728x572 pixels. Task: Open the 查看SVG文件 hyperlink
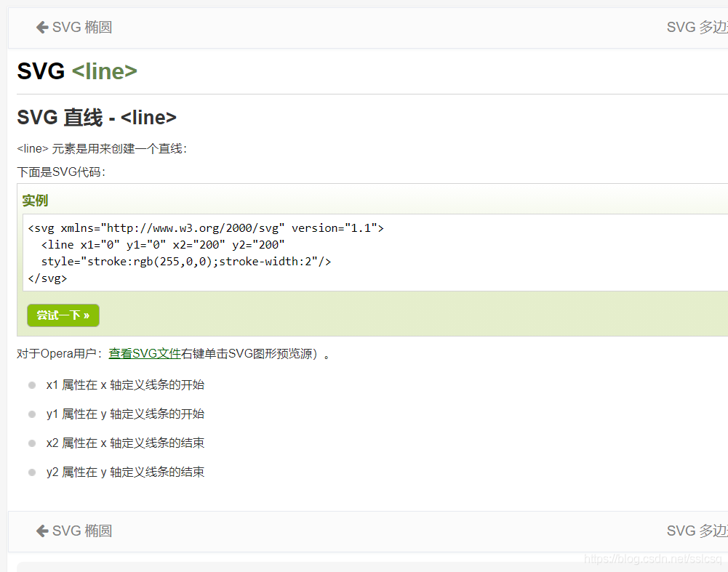pos(145,353)
